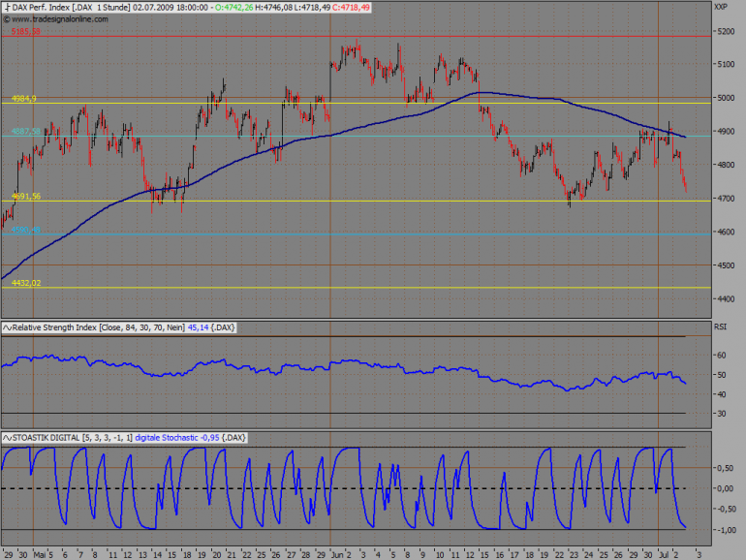Click the blue 4590,48 level label
The height and width of the screenshot is (560, 746).
26,230
